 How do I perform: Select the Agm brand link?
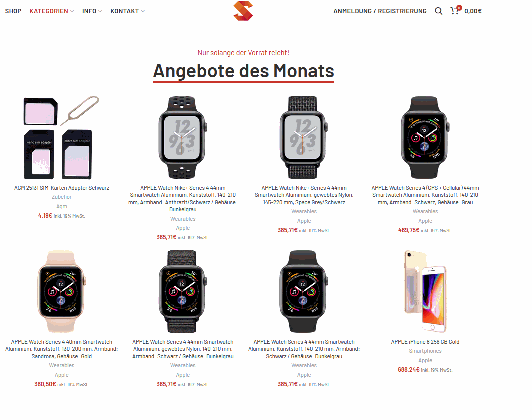pos(62,206)
